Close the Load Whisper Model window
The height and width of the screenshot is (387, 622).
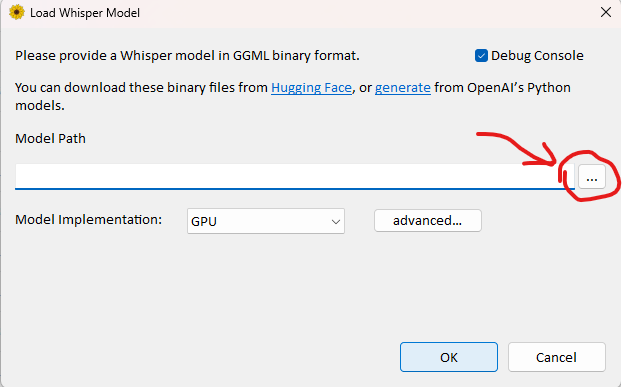pos(606,12)
